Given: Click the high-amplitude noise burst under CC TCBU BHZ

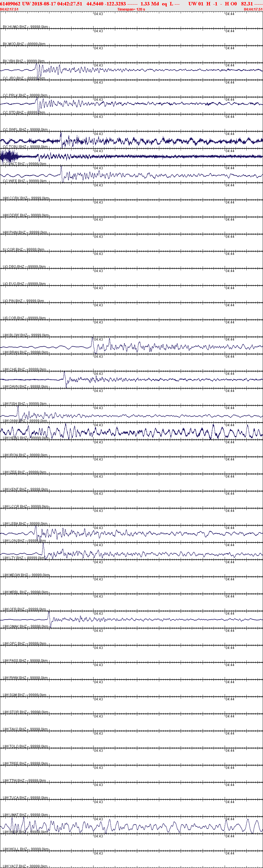Looking at the screenshot, I should (9, 157).
